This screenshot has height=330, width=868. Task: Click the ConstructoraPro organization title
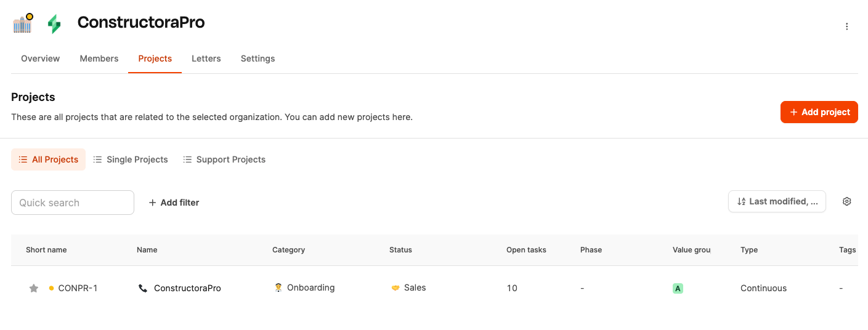pos(141,23)
